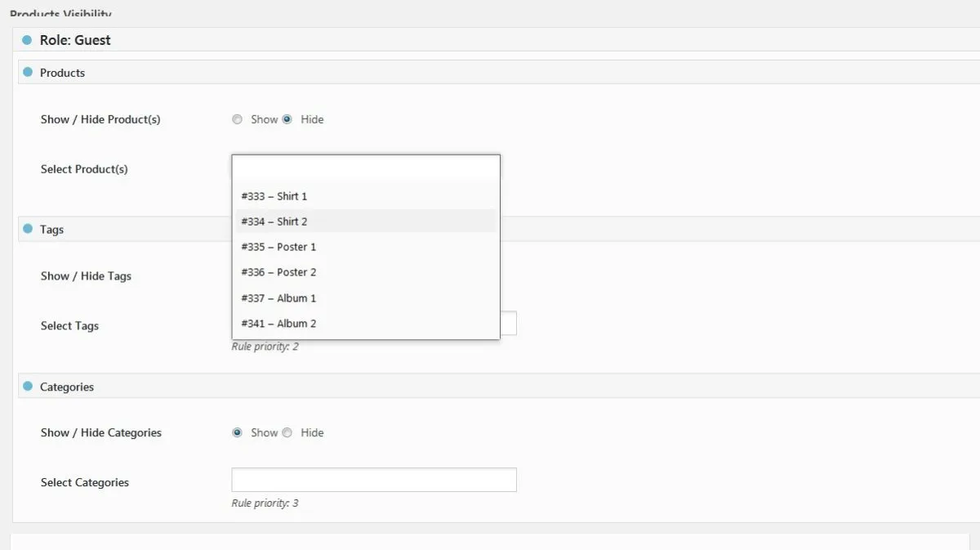Collapse the Role: Guest panel header

497,39
